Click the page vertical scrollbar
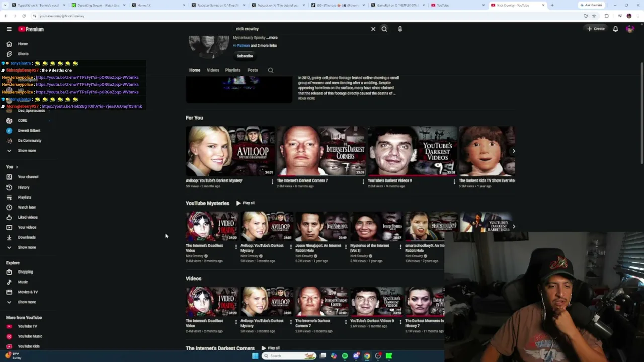644x362 pixels. pyautogui.click(x=641, y=113)
